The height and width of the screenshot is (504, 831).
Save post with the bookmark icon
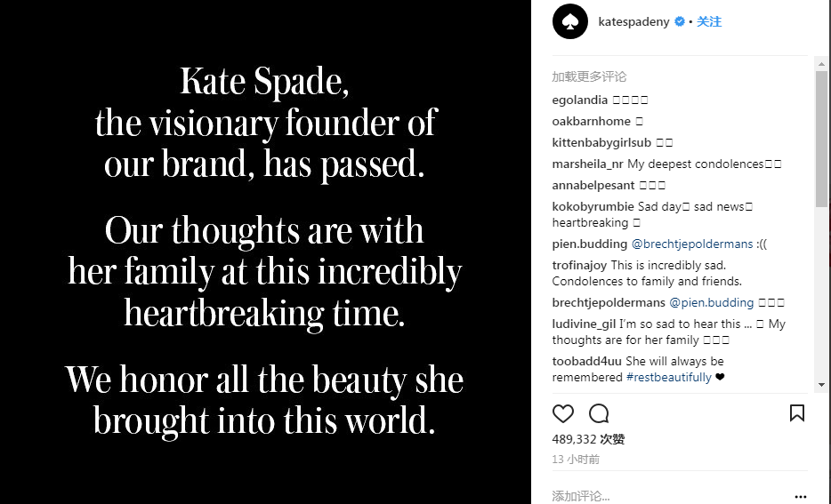[796, 413]
